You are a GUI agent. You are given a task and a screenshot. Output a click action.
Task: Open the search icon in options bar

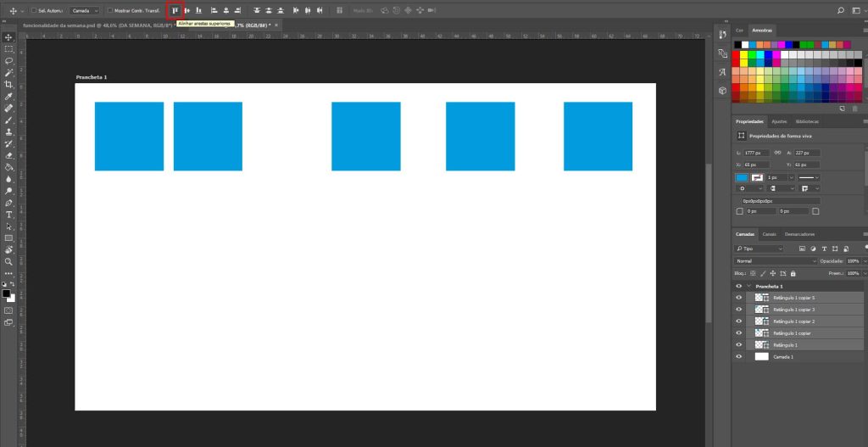tap(841, 10)
